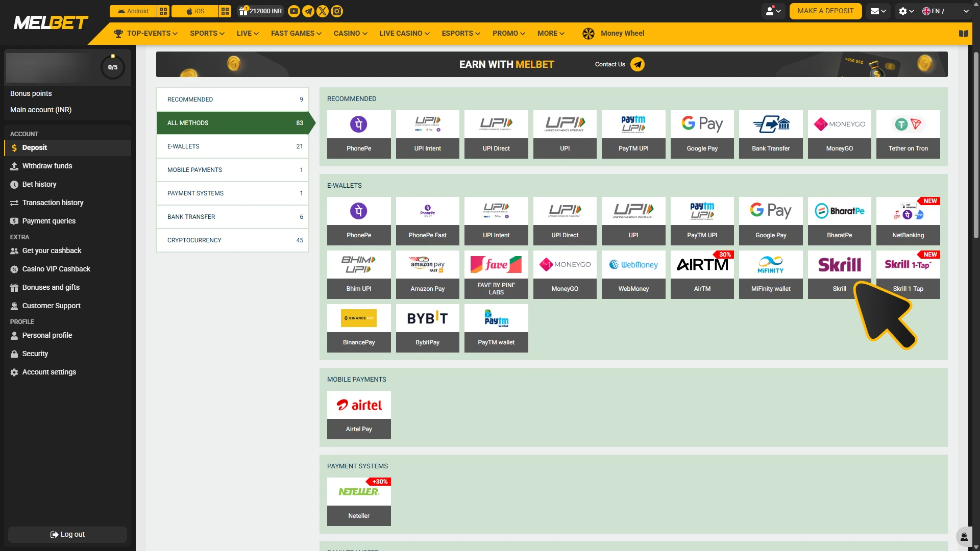Viewport: 980px width, 551px height.
Task: Download the Android app
Action: [x=133, y=11]
